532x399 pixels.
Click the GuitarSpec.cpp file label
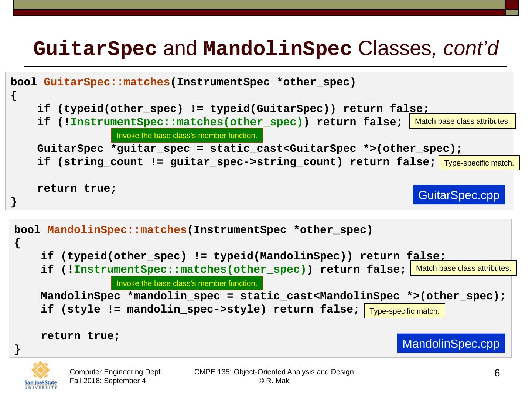tap(459, 195)
